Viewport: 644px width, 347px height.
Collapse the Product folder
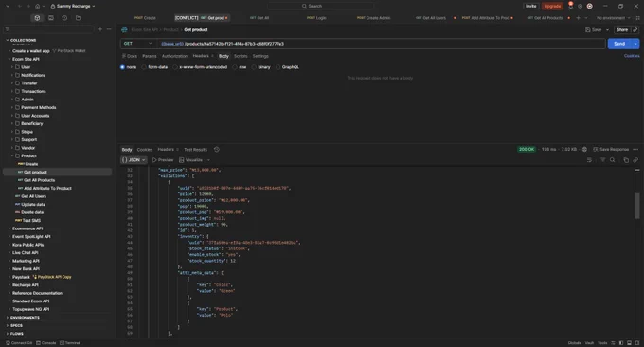[12, 155]
